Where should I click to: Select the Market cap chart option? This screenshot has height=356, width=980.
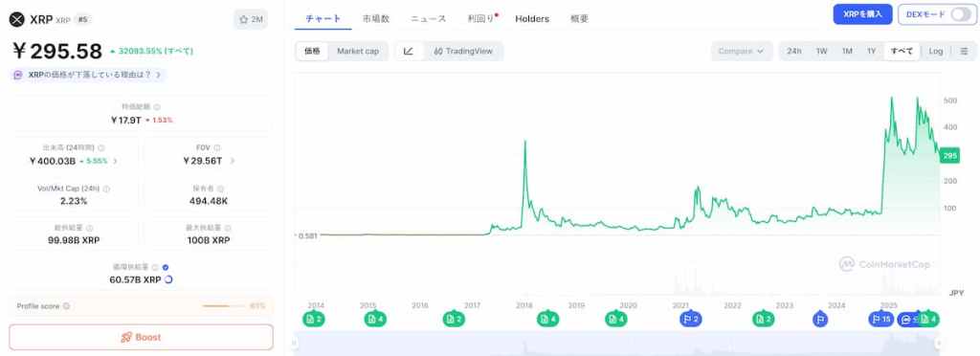[x=358, y=52]
